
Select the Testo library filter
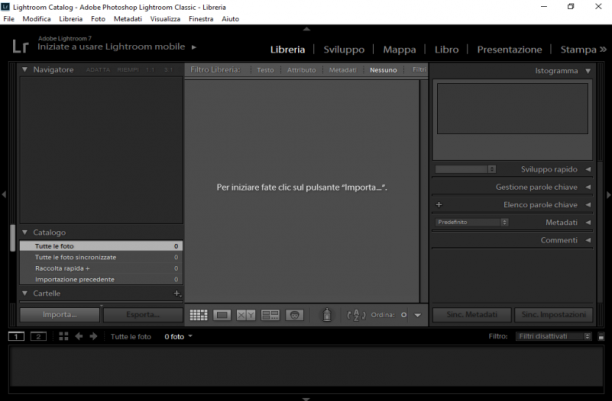click(x=265, y=70)
